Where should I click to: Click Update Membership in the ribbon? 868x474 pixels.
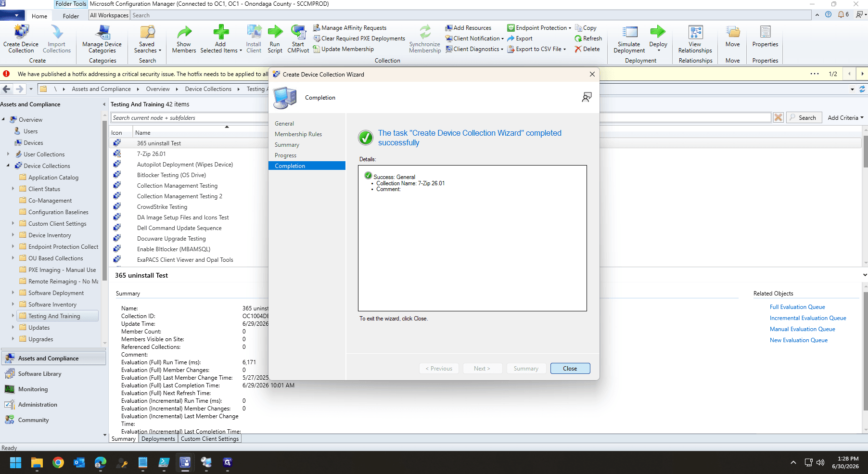(344, 49)
